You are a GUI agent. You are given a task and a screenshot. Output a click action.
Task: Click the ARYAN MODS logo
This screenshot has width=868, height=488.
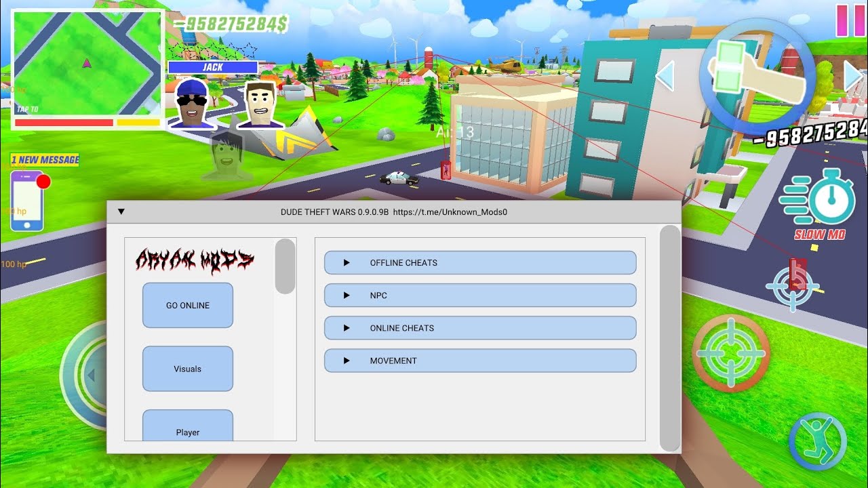pyautogui.click(x=195, y=260)
